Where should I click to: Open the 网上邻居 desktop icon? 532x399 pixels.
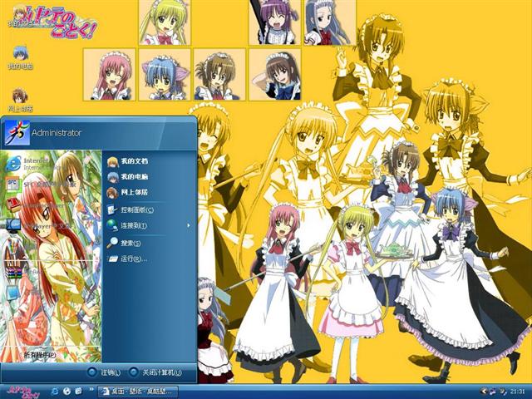coord(20,100)
